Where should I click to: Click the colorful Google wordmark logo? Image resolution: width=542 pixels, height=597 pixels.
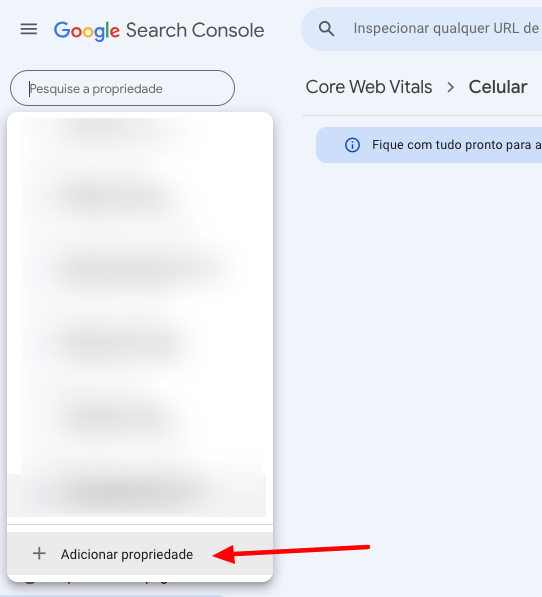(87, 30)
